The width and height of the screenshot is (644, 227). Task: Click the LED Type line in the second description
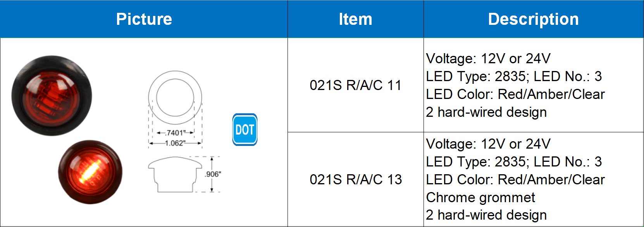(x=513, y=162)
